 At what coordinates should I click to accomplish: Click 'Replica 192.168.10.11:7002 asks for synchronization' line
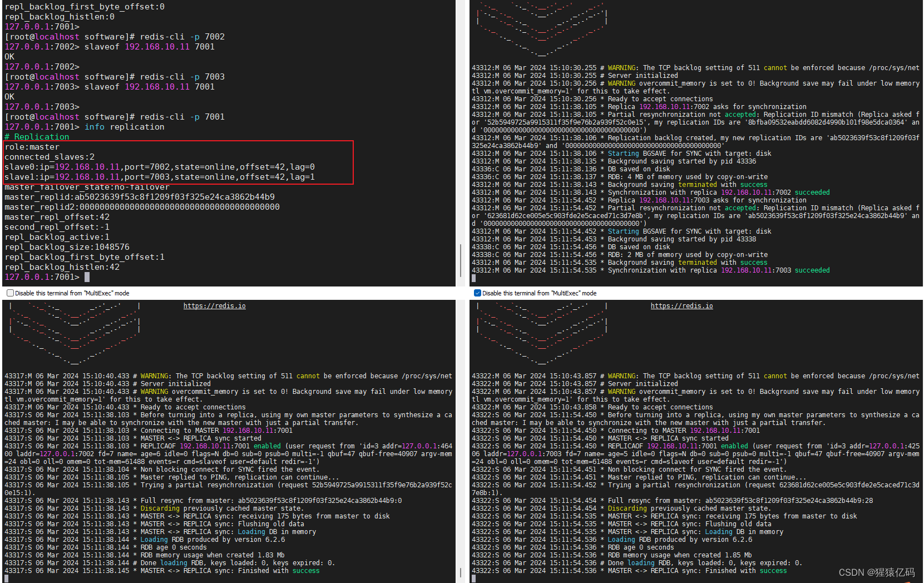[639, 107]
